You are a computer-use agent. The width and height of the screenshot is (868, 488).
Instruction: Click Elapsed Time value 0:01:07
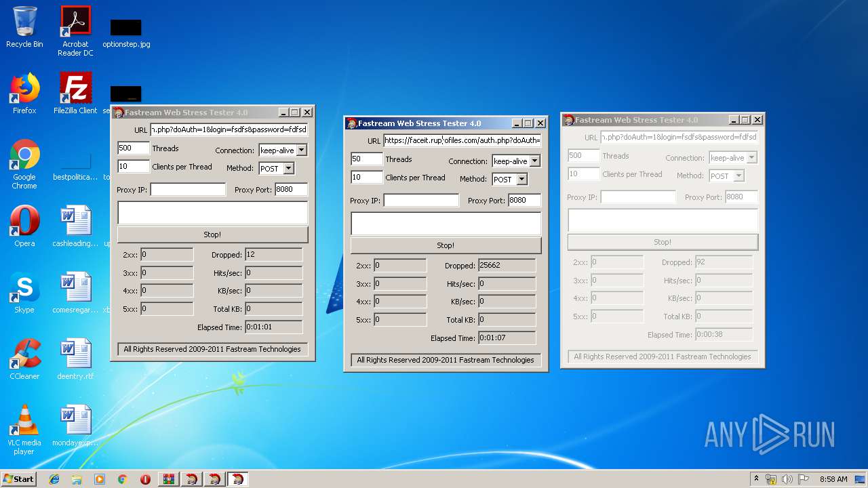pos(507,338)
